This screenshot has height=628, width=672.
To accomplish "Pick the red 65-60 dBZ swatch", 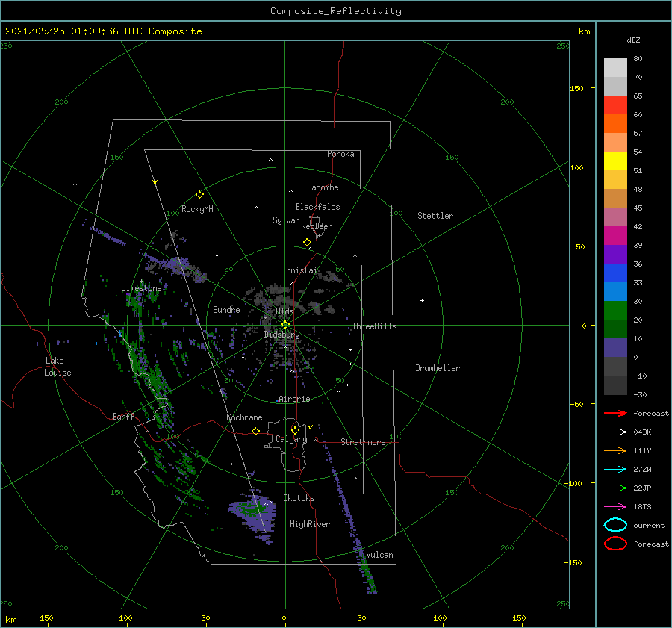I will tap(615, 105).
